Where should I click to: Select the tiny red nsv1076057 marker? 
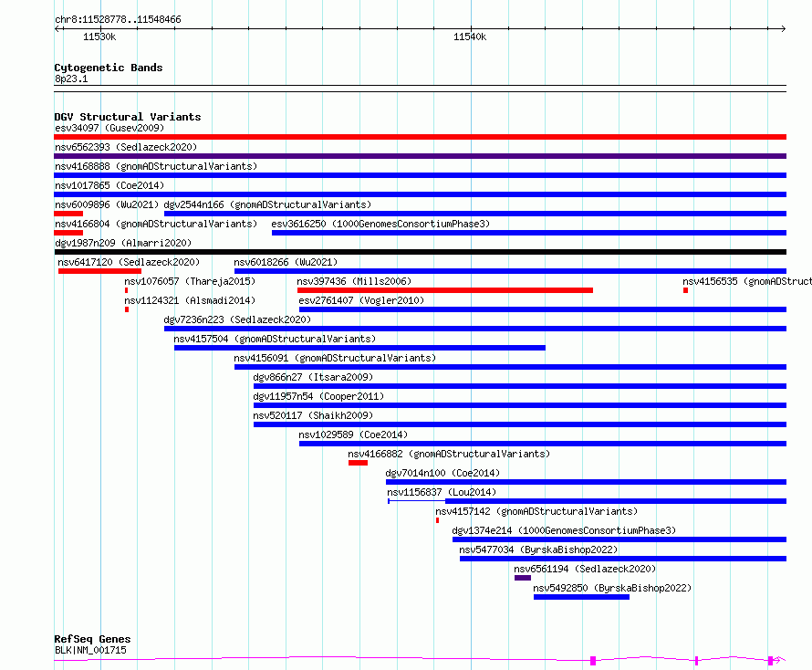[x=126, y=290]
